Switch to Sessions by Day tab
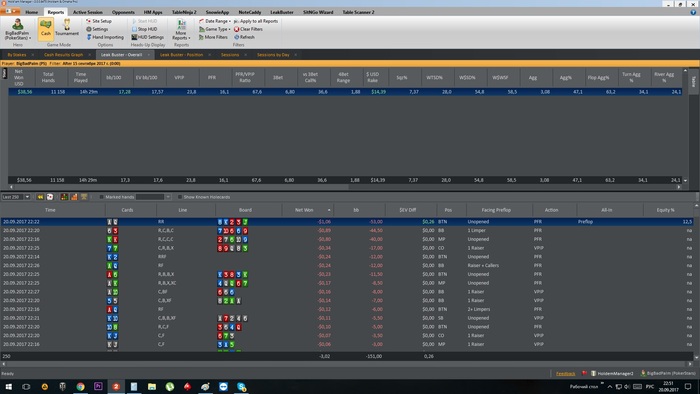This screenshot has height=394, width=700. (273, 55)
